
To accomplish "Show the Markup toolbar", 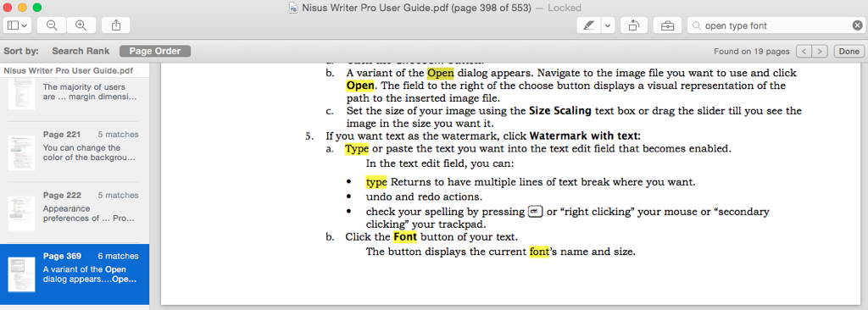I will click(668, 25).
